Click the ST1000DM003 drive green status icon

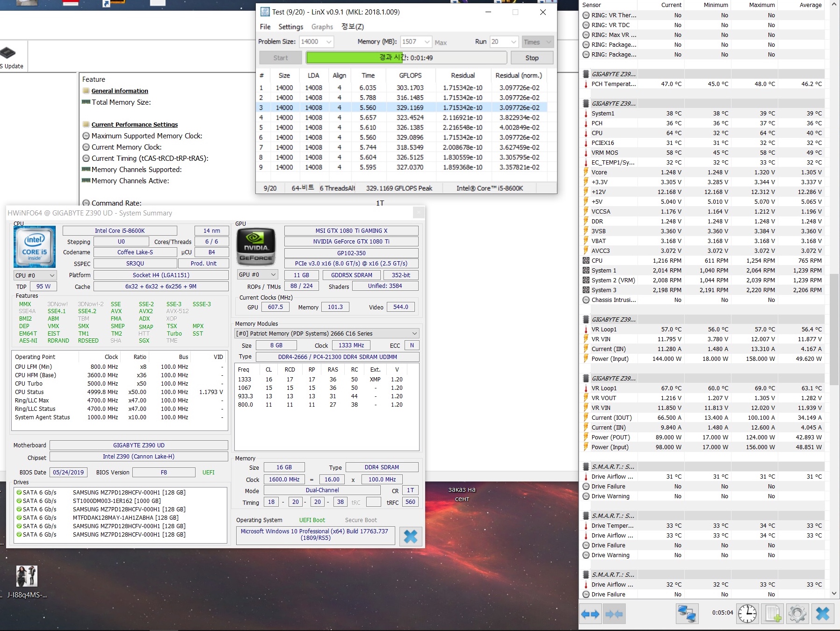point(19,501)
